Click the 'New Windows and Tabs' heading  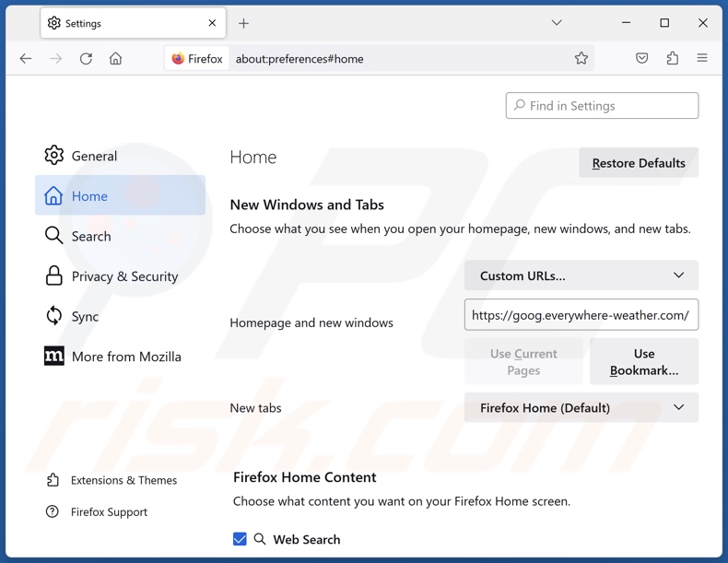pyautogui.click(x=307, y=205)
